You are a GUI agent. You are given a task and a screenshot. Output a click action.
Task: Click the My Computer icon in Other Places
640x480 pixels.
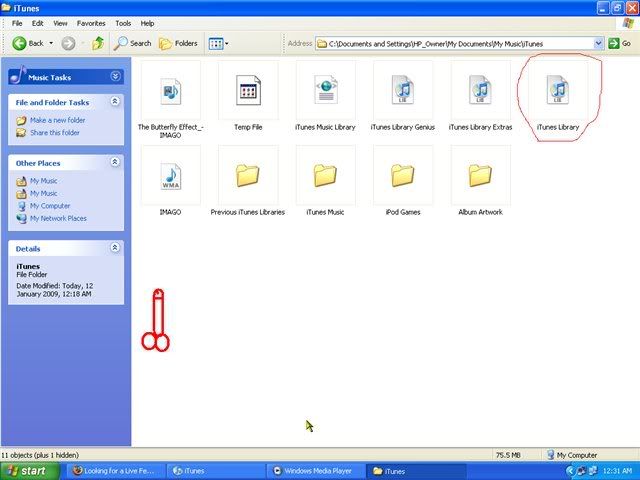[x=21, y=206]
